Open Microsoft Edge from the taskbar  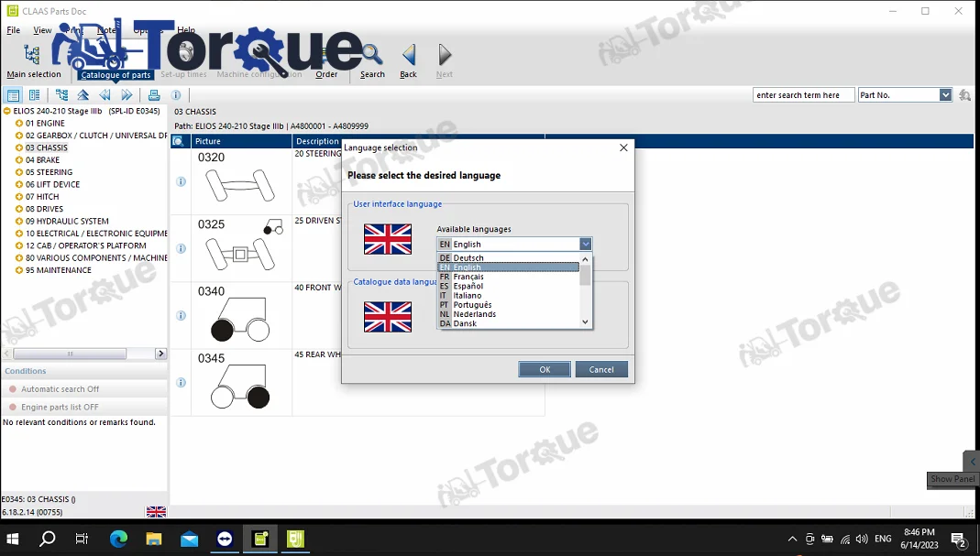[119, 540]
